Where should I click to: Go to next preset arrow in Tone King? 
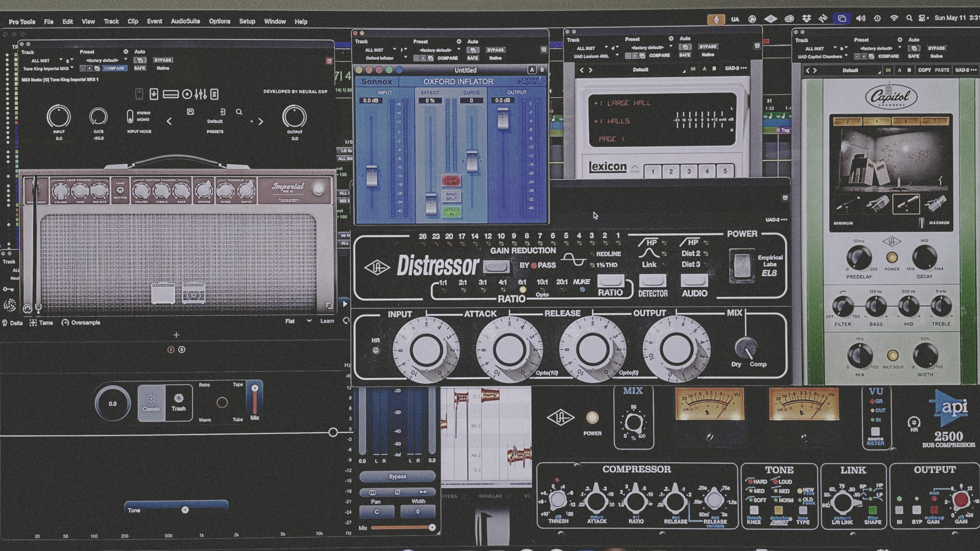pyautogui.click(x=261, y=122)
